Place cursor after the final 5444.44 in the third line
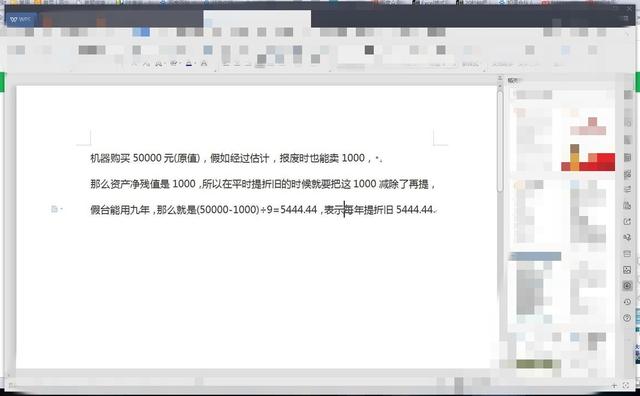Viewport: 640px width, 396px height. [433, 210]
